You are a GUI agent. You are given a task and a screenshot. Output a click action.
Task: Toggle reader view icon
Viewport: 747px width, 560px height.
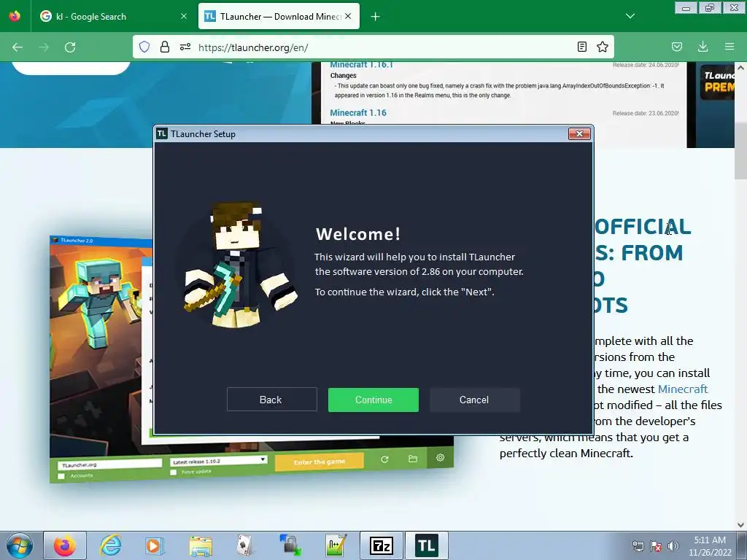581,47
